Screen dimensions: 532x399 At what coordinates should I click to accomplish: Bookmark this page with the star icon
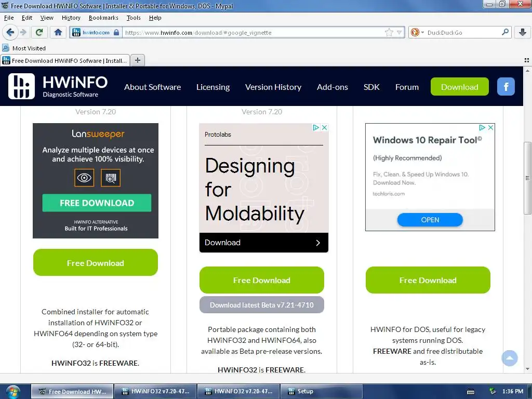389,33
